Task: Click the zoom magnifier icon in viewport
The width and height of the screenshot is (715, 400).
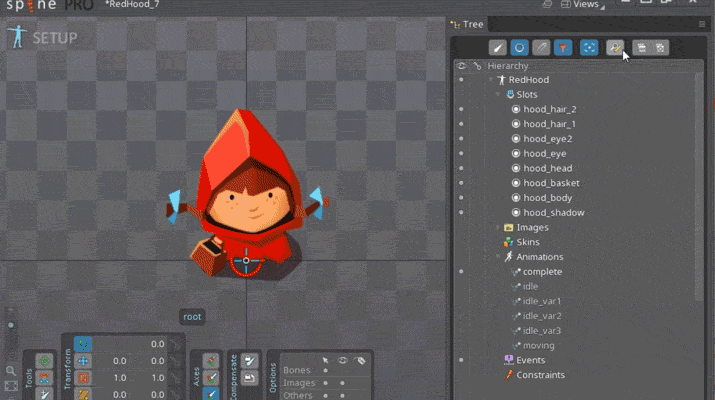Action: pyautogui.click(x=11, y=370)
